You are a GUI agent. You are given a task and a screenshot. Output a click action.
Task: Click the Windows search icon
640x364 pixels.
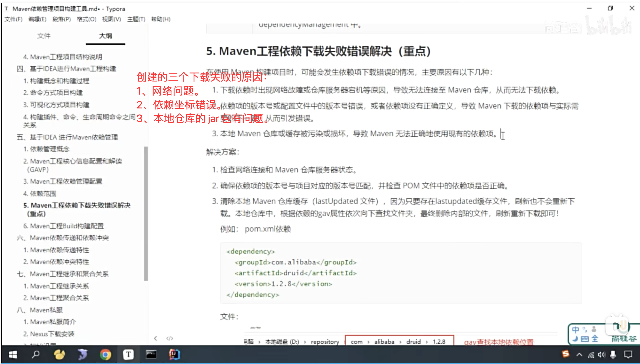coord(36,354)
